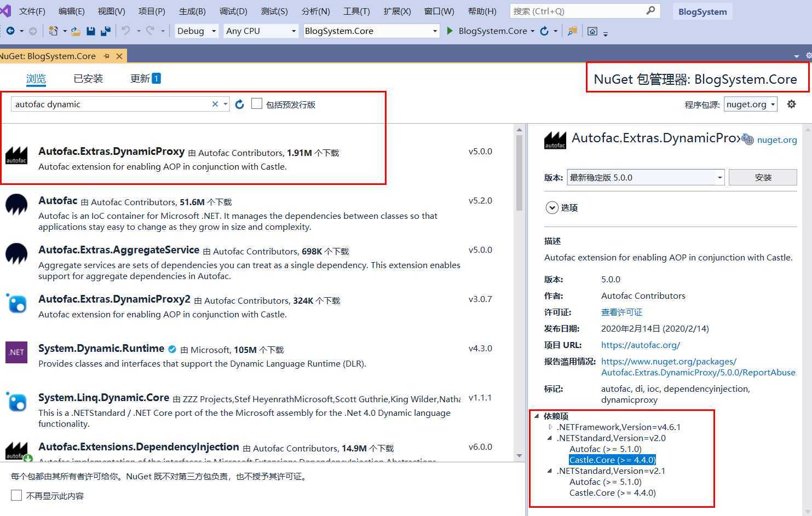Open the report abuse URL link

pyautogui.click(x=698, y=367)
